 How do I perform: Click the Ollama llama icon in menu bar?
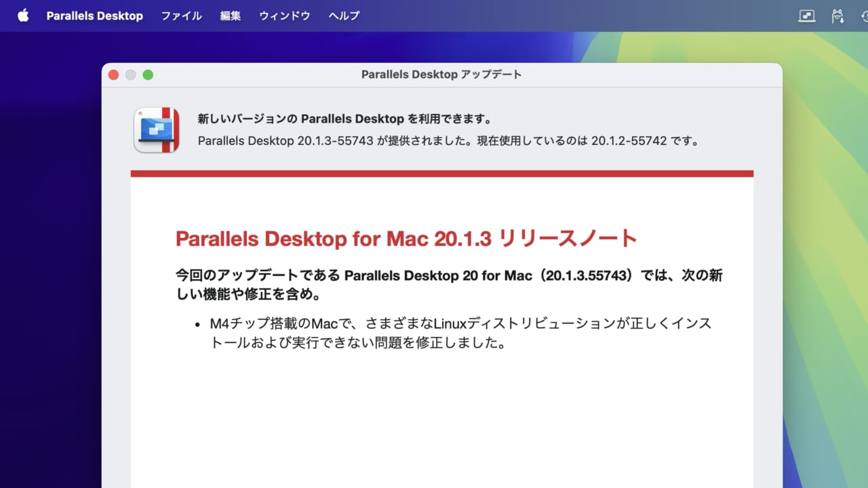[x=838, y=16]
